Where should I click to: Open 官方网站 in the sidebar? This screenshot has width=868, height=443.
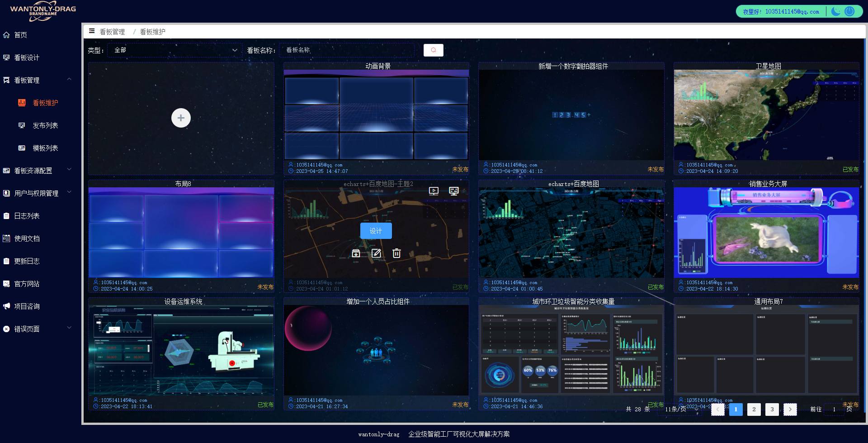click(x=41, y=284)
